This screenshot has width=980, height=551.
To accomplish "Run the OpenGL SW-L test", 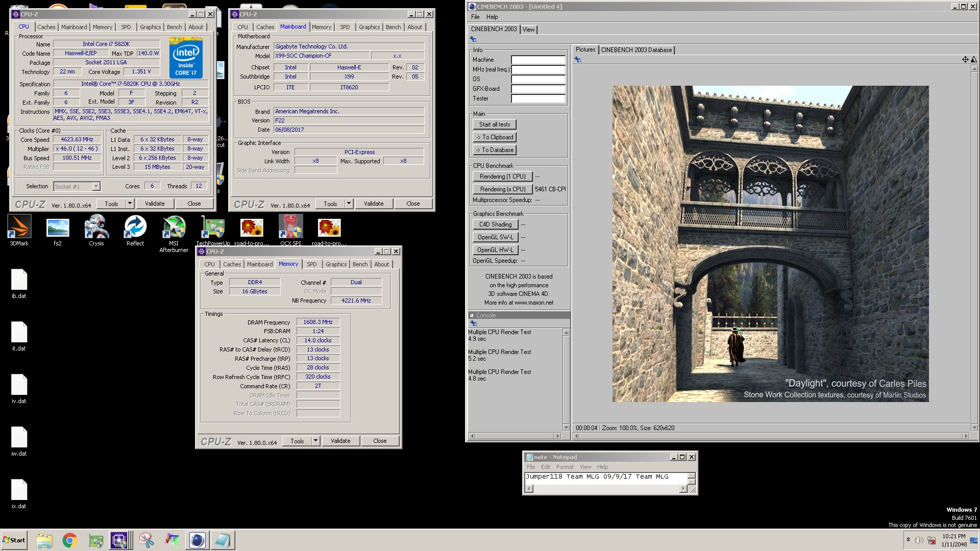I will click(495, 237).
